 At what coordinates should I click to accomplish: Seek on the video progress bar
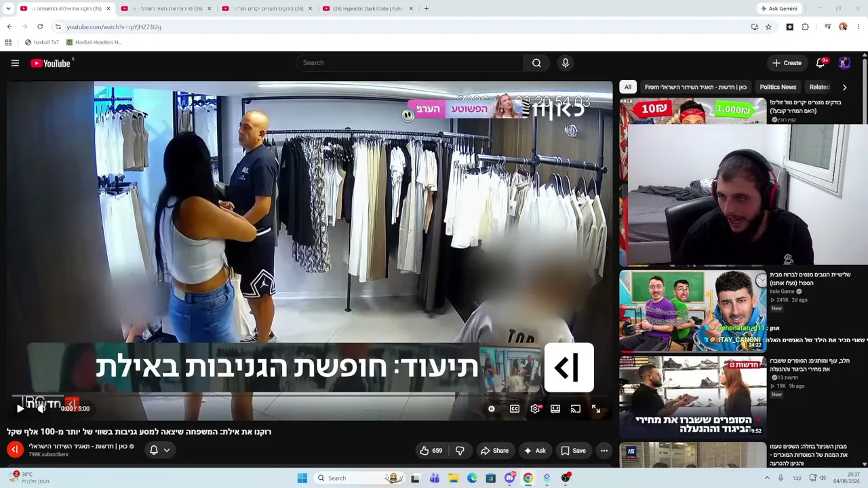[x=310, y=396]
